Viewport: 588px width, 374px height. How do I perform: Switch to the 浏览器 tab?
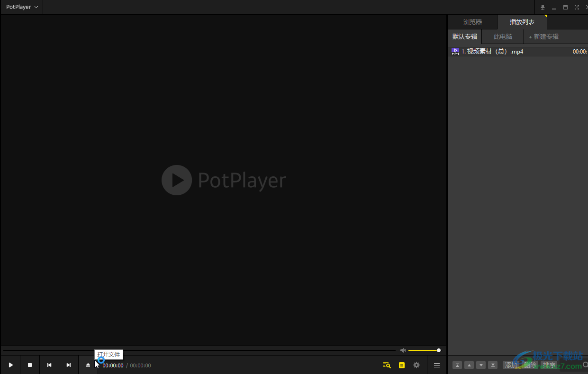(472, 22)
